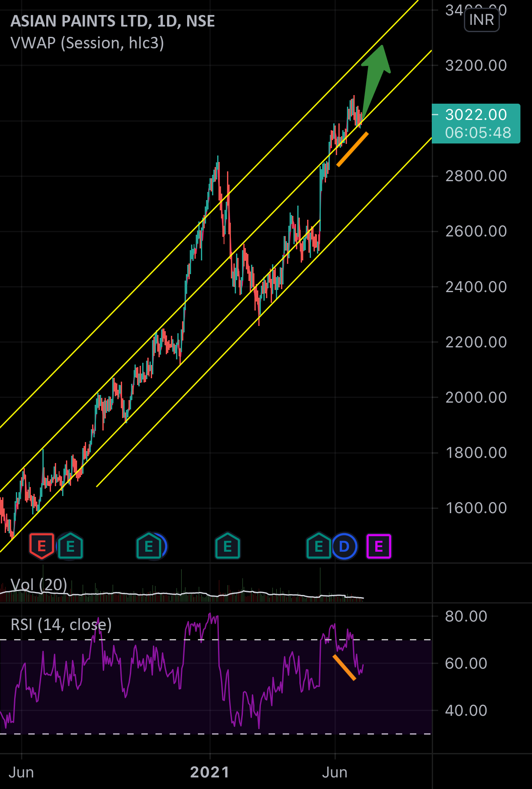The width and height of the screenshot is (532, 789).
Task: Click the RSI (14, close) indicator label
Action: coord(61,625)
